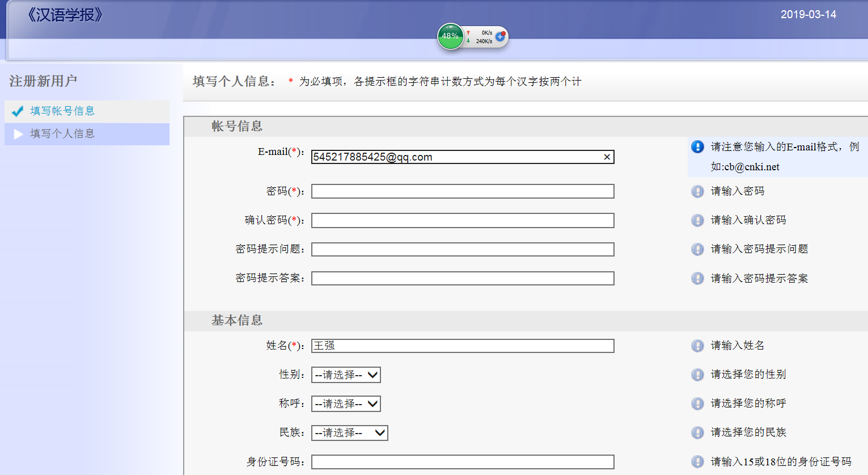Select the 填写个人信息 step in sidebar
Viewport: 868px width, 475px height.
pos(62,134)
